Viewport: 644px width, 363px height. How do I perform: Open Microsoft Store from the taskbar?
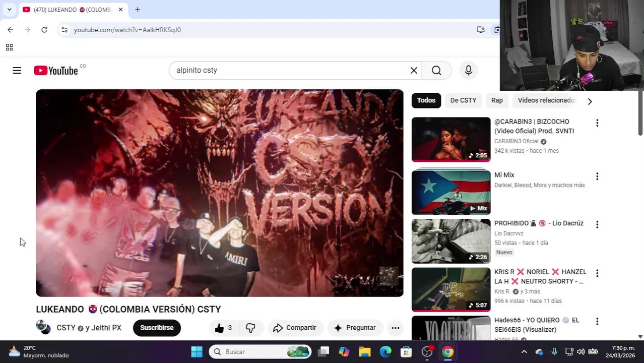coord(406,352)
